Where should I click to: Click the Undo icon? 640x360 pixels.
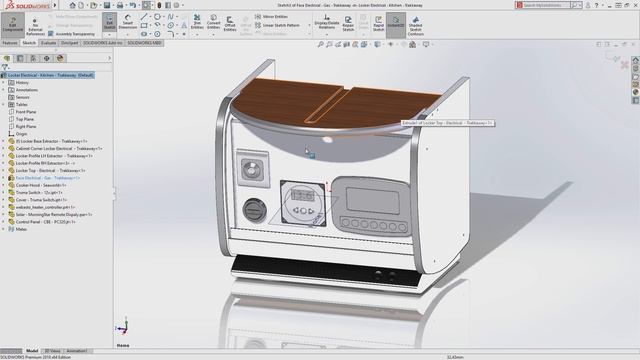coord(133,5)
